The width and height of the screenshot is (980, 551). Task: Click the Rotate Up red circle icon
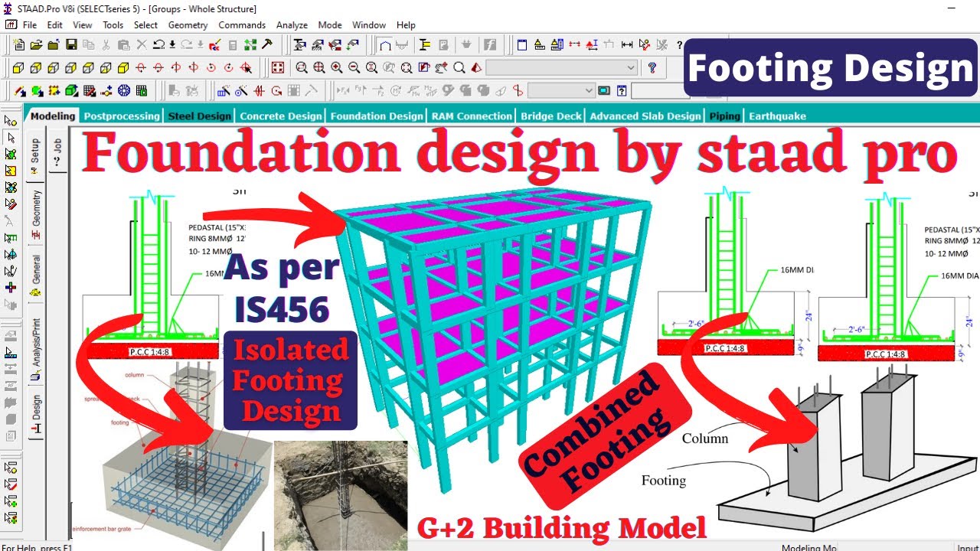(141, 67)
